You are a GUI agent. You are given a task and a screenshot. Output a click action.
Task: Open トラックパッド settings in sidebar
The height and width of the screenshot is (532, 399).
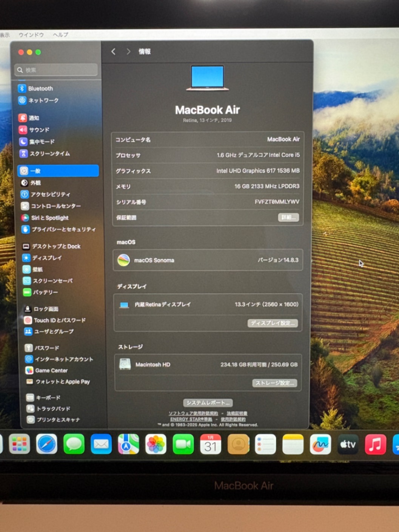(49, 408)
